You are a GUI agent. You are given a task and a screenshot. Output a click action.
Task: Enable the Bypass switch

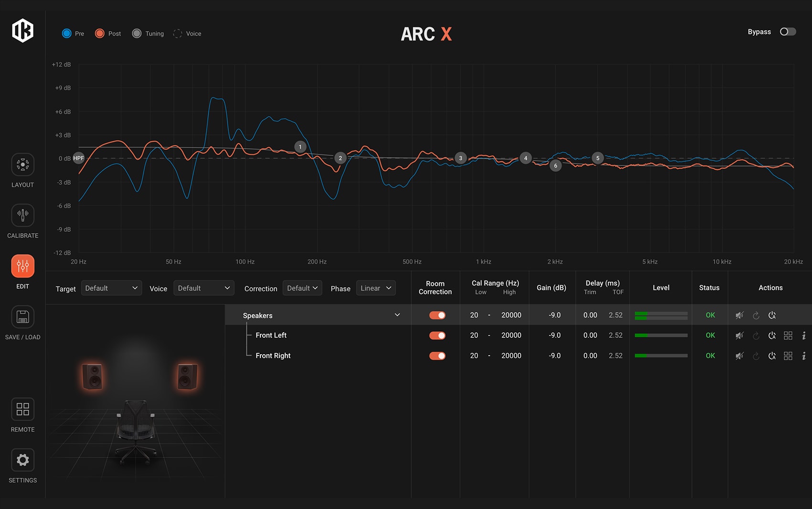click(x=787, y=32)
